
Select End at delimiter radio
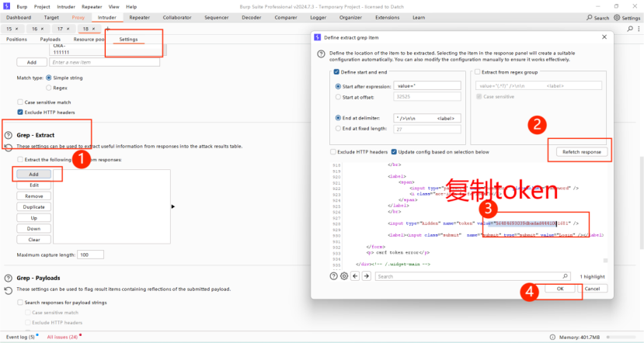coord(338,118)
